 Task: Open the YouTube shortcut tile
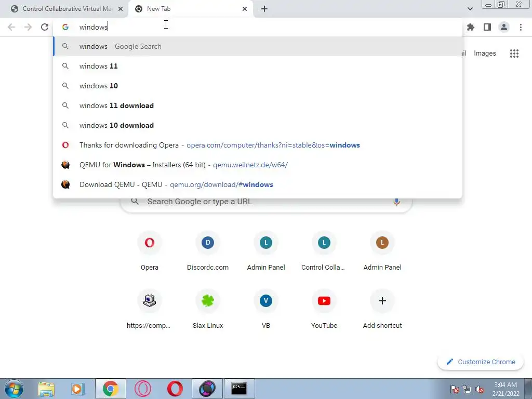[x=324, y=309]
